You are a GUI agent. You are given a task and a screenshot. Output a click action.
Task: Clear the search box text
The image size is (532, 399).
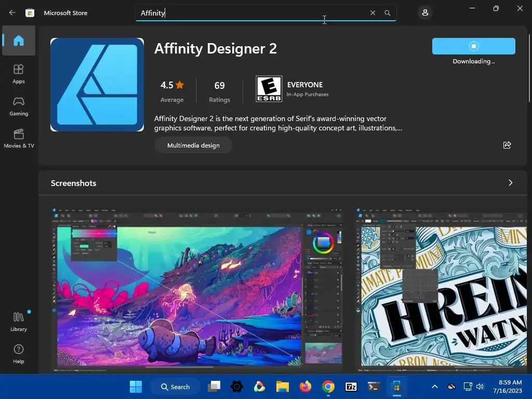tap(373, 12)
